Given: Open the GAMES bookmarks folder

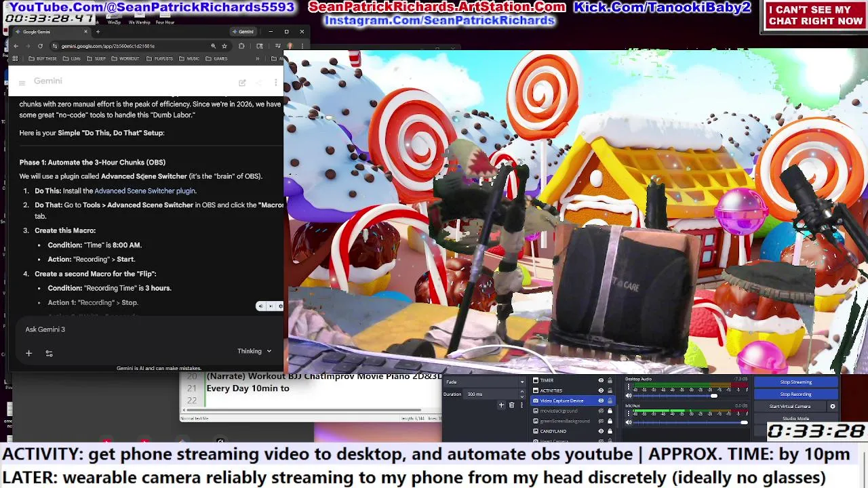Looking at the screenshot, I should point(216,58).
